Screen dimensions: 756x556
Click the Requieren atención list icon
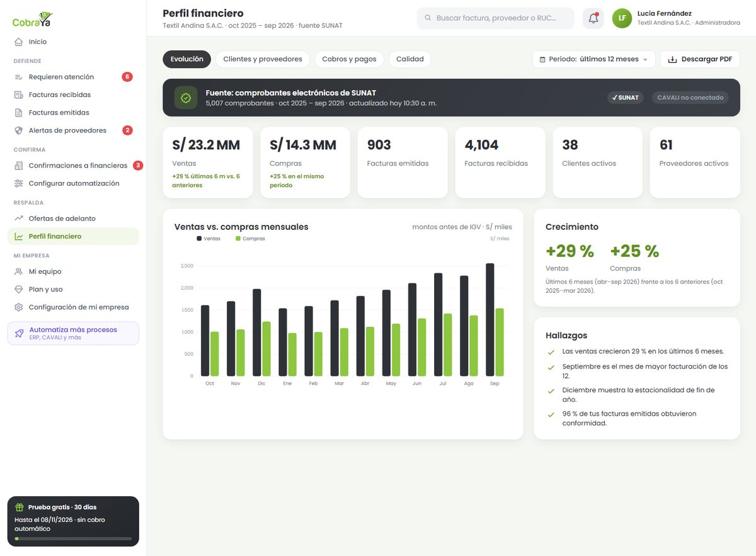(x=19, y=77)
